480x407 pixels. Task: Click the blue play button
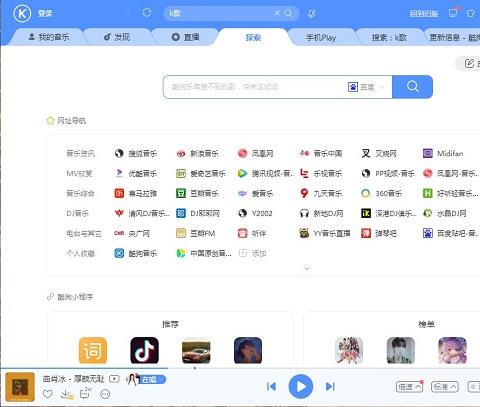[x=301, y=387]
